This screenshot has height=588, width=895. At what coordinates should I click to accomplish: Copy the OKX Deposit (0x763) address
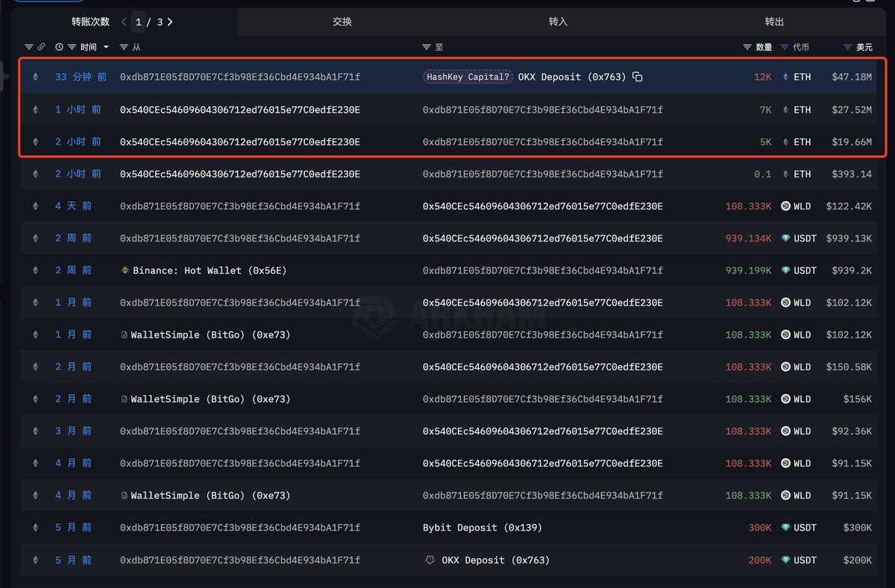637,77
